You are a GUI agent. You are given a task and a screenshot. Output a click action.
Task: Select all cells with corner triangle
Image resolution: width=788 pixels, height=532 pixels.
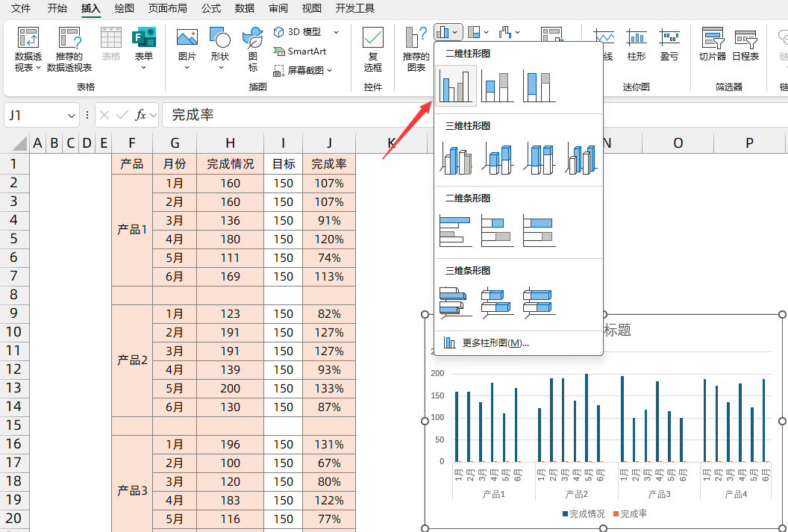[x=19, y=144]
